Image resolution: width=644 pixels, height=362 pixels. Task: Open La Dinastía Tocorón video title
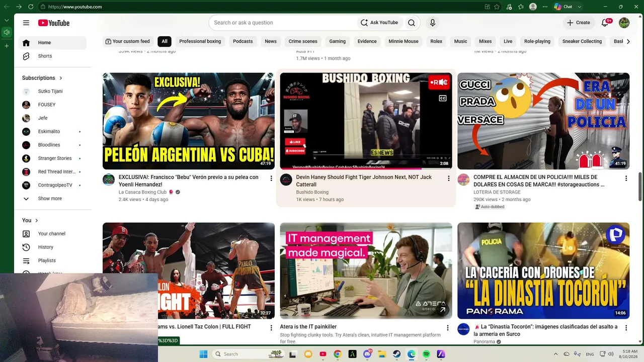coord(545,330)
